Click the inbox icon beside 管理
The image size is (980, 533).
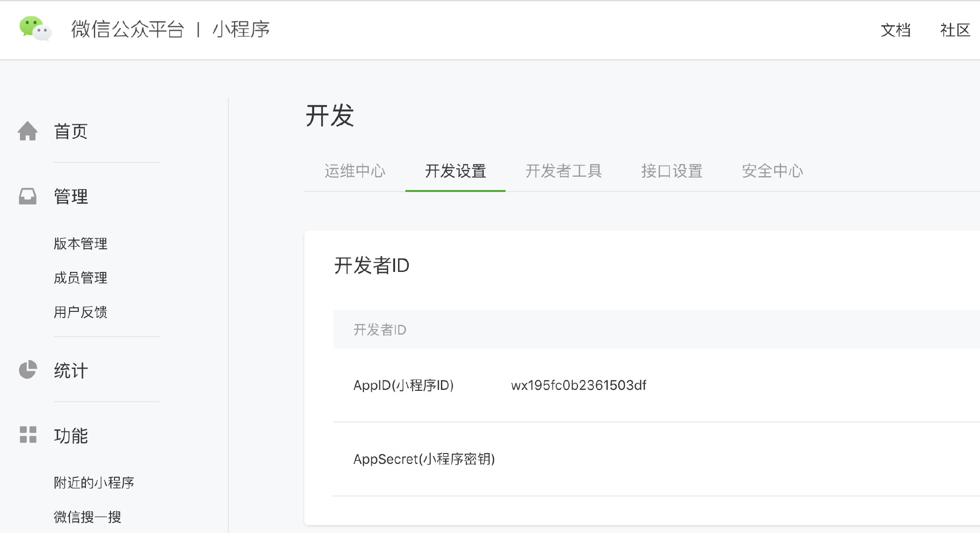pyautogui.click(x=28, y=196)
